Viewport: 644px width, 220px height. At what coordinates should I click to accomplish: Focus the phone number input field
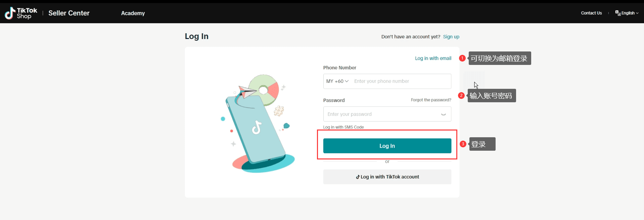coord(401,81)
